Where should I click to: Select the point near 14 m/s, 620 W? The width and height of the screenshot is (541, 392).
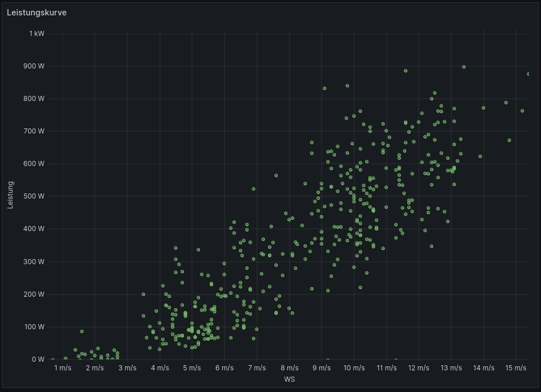480,156
